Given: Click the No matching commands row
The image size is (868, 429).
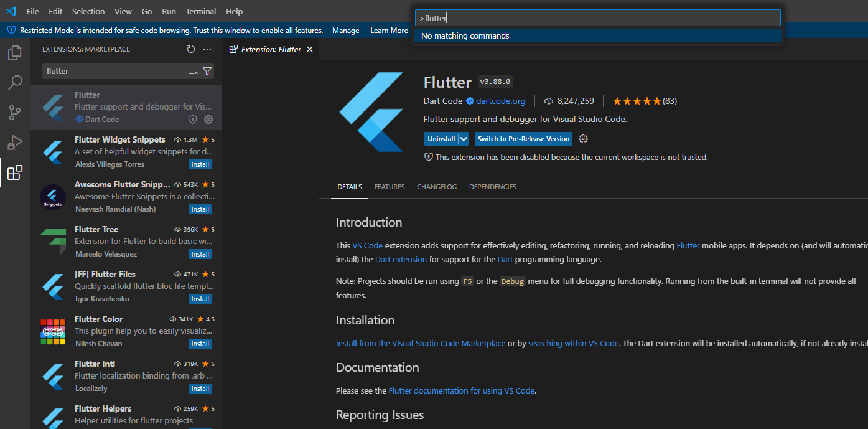Looking at the screenshot, I should pos(598,35).
